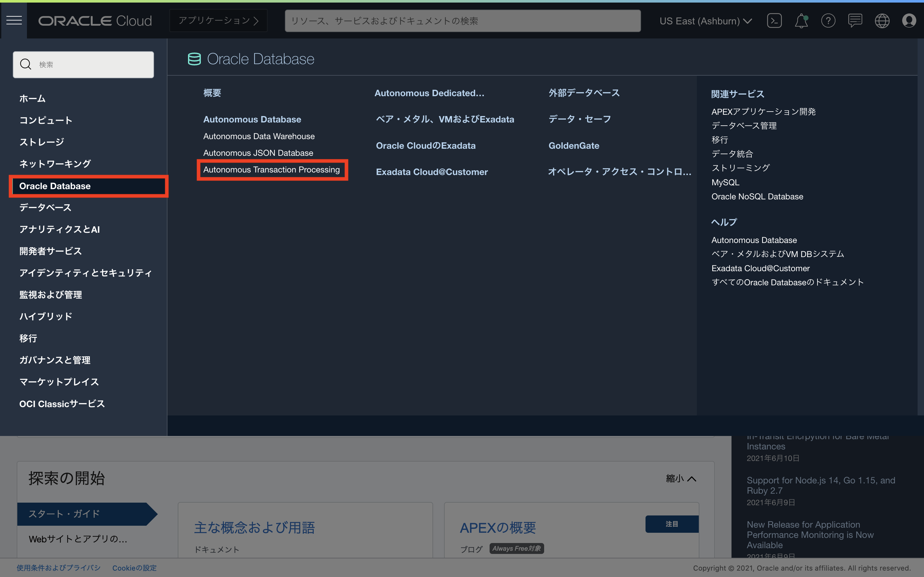Select コンピュート in the sidebar menu
The image size is (924, 577).
pyautogui.click(x=46, y=120)
